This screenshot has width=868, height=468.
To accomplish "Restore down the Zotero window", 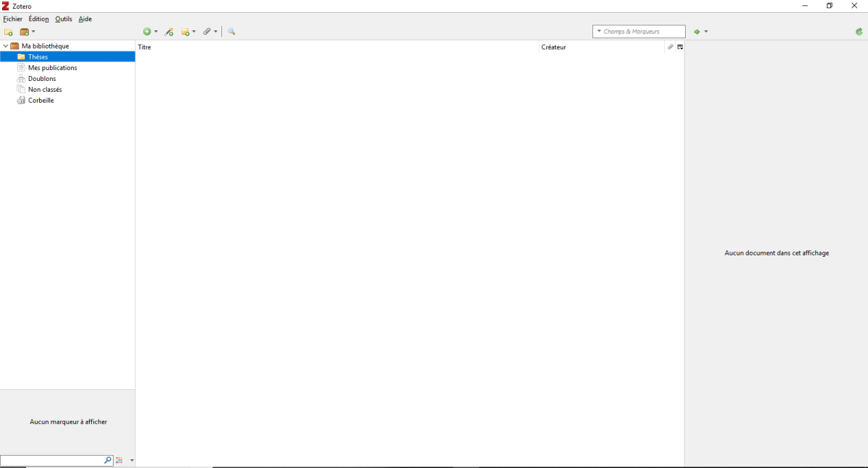I will [x=830, y=6].
